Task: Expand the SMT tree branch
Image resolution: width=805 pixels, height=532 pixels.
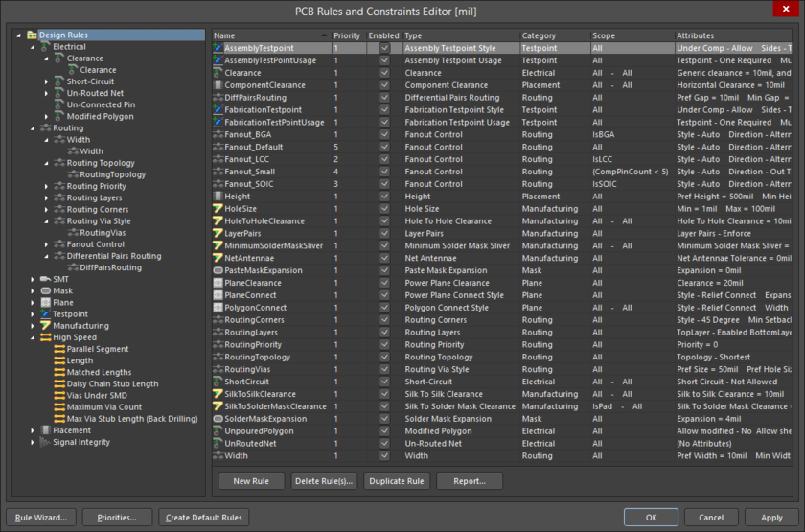Action: coord(33,279)
